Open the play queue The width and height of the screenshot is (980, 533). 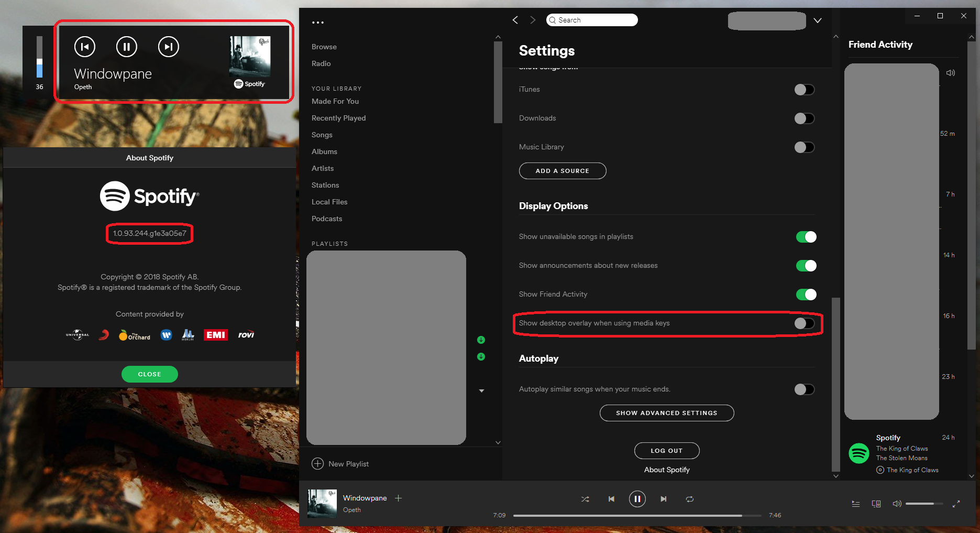coord(855,504)
